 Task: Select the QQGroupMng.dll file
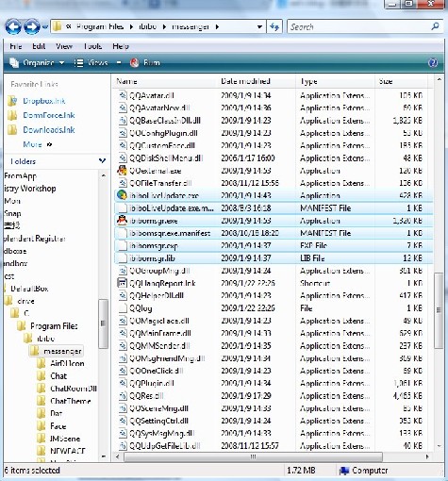(x=159, y=271)
